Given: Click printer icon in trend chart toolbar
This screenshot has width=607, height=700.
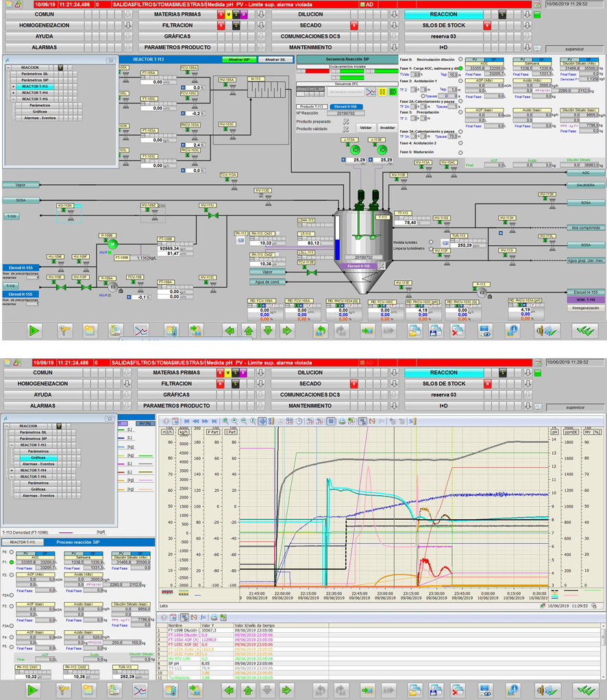Looking at the screenshot, I should tap(342, 421).
